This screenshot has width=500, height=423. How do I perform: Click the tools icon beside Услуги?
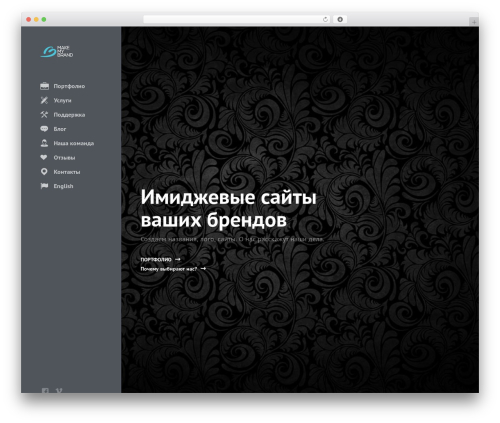point(44,100)
